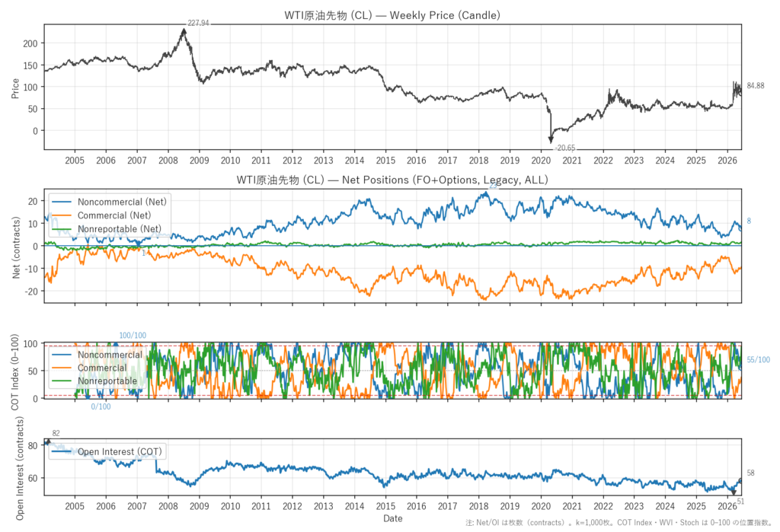Click the Net Positions chart title
The image size is (780, 532).
coord(392,180)
